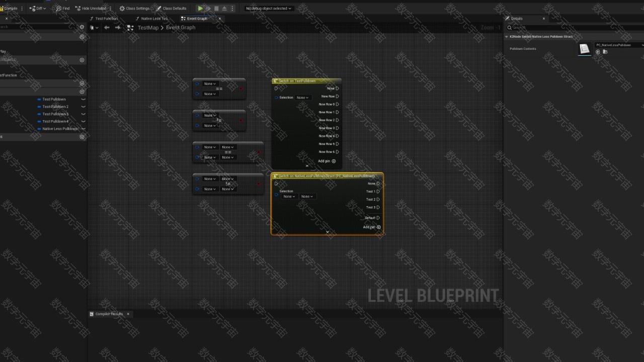Switch to the Native Less Tes tab
This screenshot has width=644, height=362.
[x=151, y=19]
